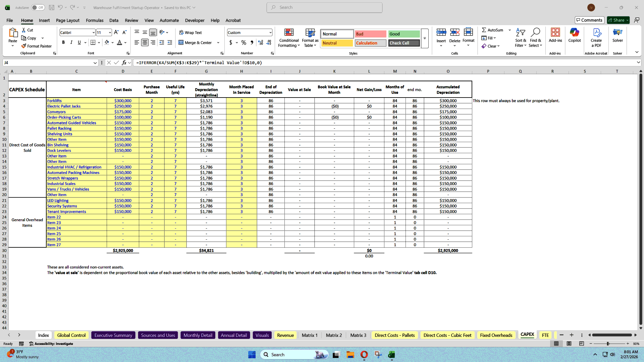Toggle italic formatting
The image size is (644, 362).
click(x=71, y=43)
